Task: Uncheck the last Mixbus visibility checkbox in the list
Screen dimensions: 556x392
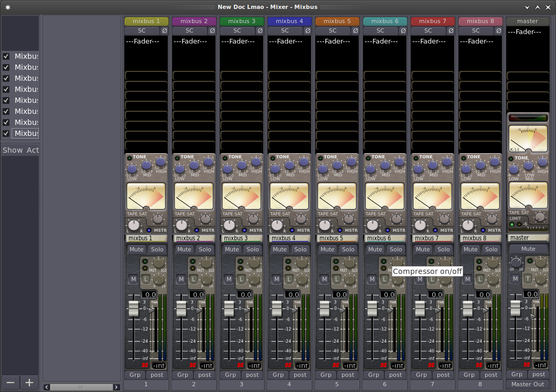Action: pyautogui.click(x=6, y=133)
